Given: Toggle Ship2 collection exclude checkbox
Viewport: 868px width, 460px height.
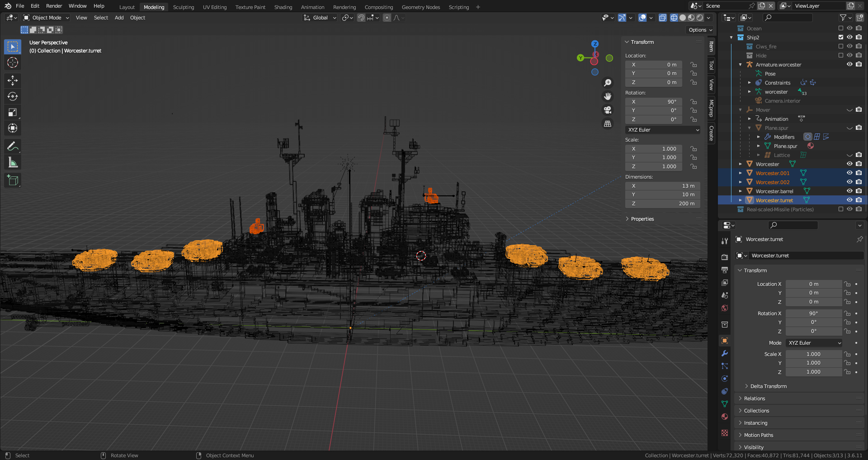Looking at the screenshot, I should [841, 37].
